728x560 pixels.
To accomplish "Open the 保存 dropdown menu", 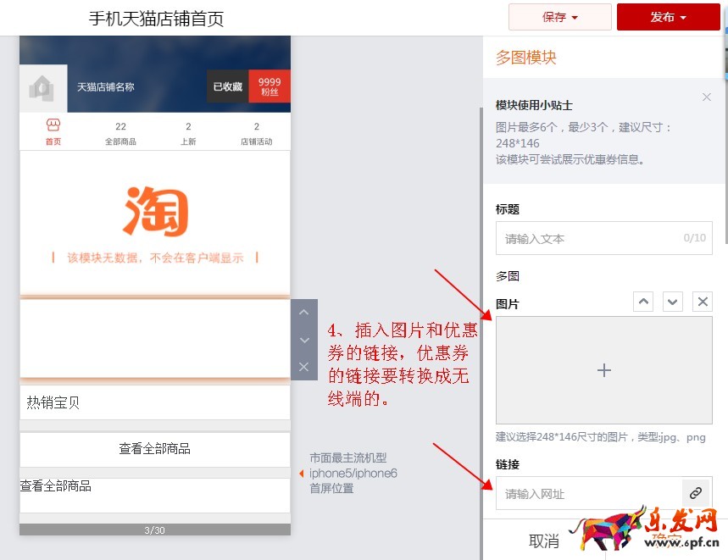I will 559,17.
